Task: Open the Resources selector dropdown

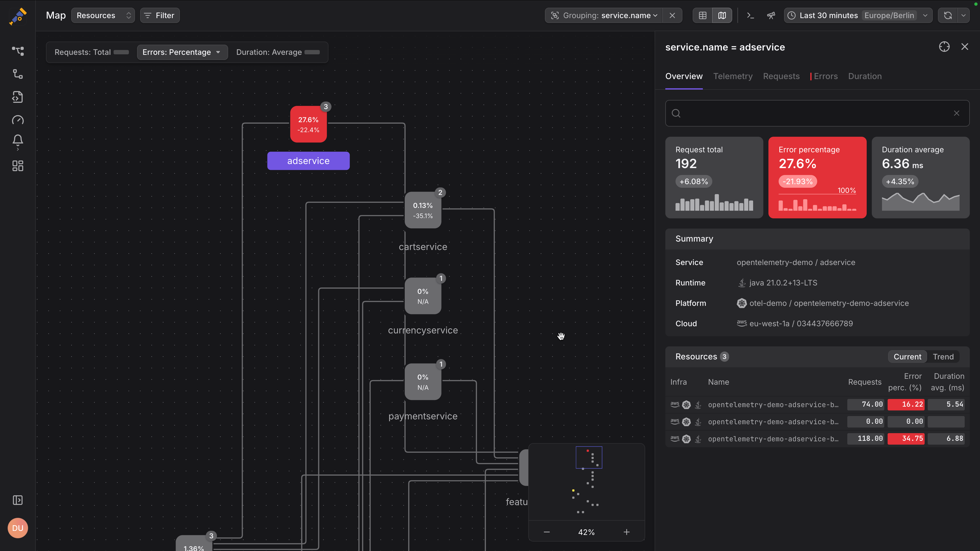Action: click(x=103, y=16)
